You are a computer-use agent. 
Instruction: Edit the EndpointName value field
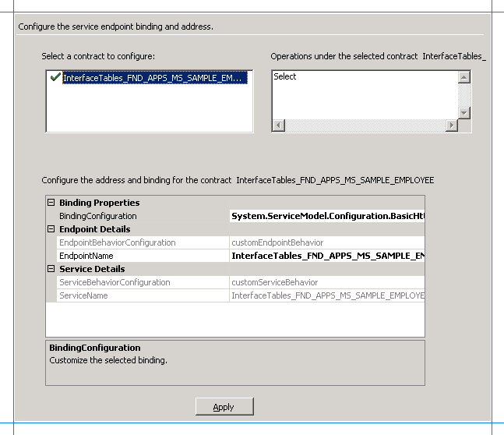click(x=327, y=256)
